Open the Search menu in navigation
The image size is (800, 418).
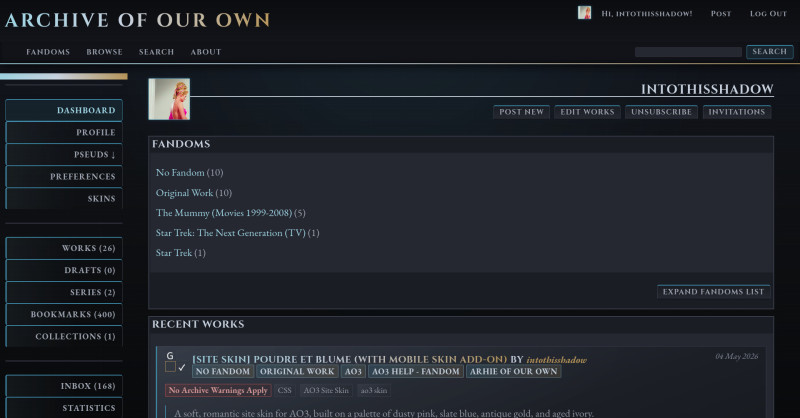156,52
